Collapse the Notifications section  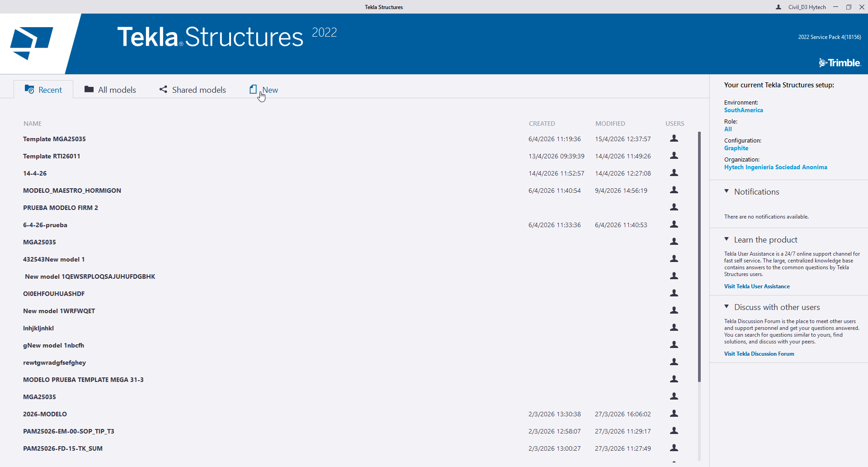726,191
